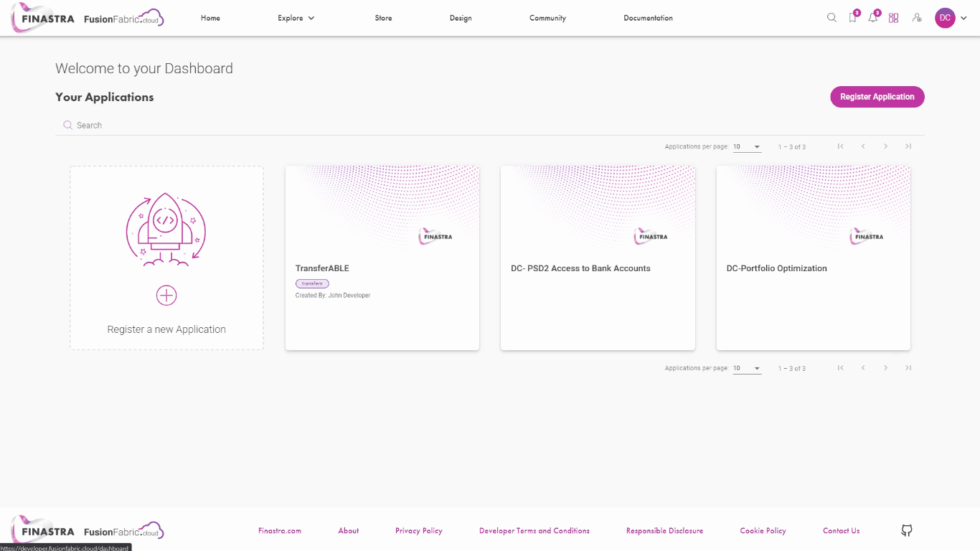The image size is (980, 551).
Task: Open the Home menu item
Action: tap(210, 18)
